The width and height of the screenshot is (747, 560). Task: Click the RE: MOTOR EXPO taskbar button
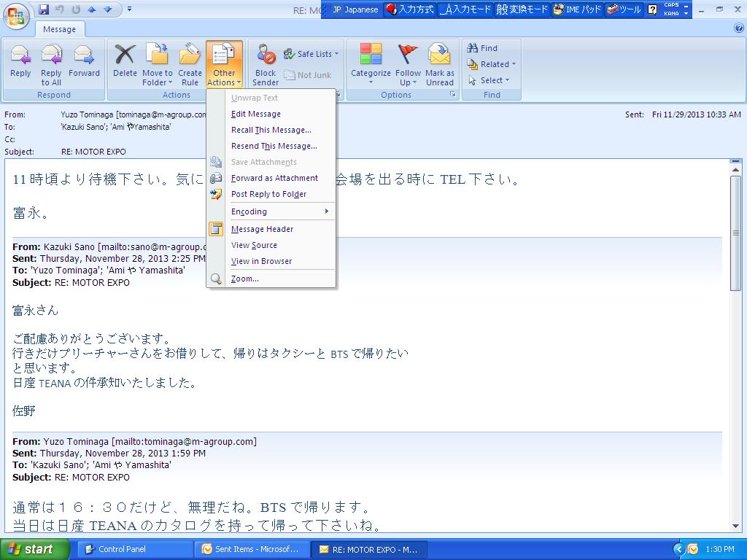[x=368, y=549]
